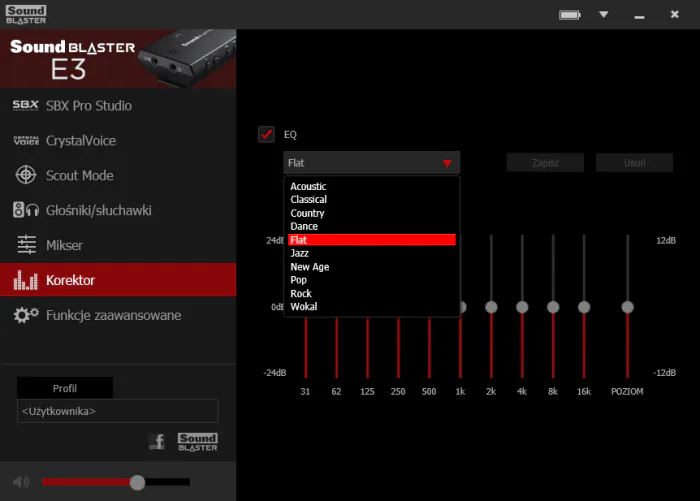700x501 pixels.
Task: Click the Zapisz button
Action: click(545, 163)
